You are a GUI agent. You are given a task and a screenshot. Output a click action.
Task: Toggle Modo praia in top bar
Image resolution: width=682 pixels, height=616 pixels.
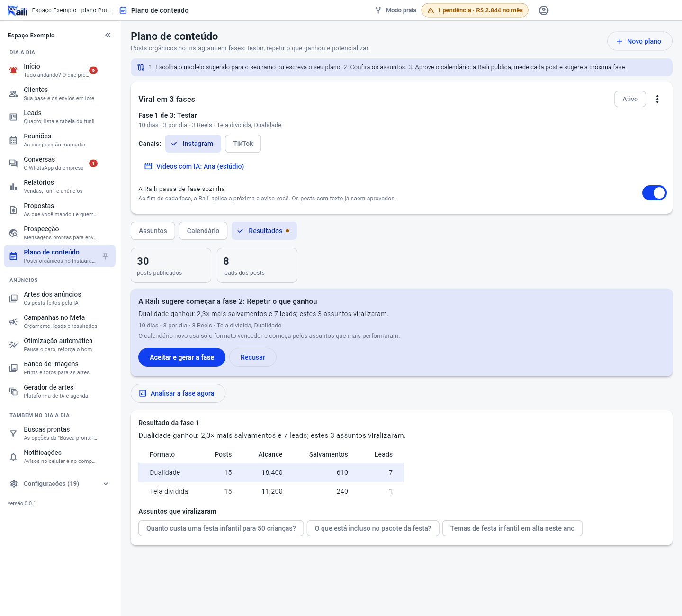[x=396, y=10]
